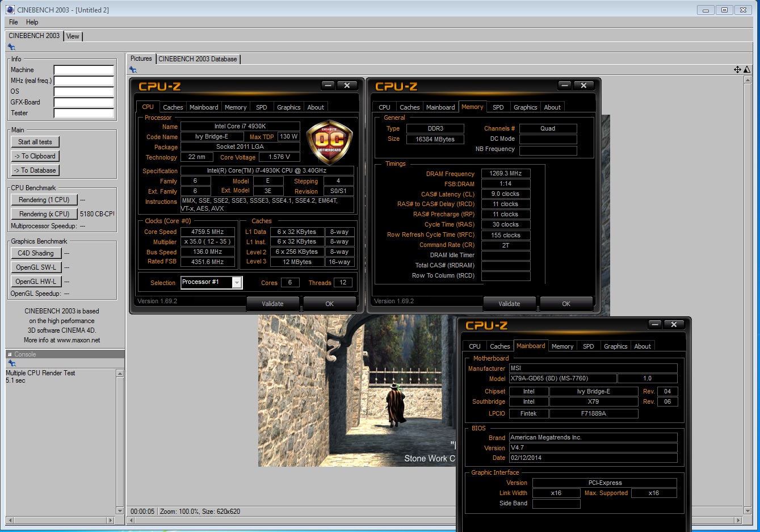Viewport: 760px width, 532px height.
Task: Click the MHz (real freq.) input field
Action: click(84, 81)
